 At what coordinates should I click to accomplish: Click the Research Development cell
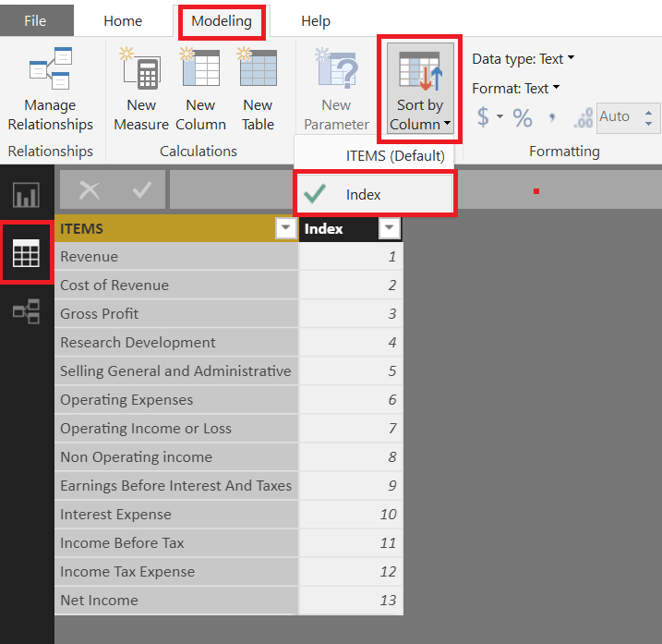176,342
